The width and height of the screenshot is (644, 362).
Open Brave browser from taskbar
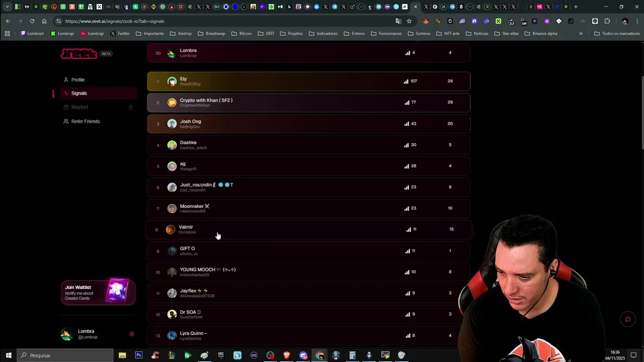coord(287,355)
